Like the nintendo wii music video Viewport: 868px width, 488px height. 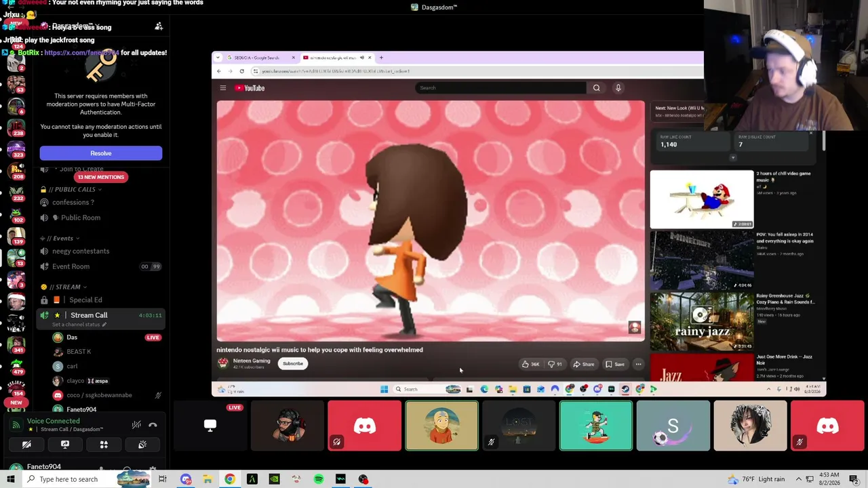530,364
